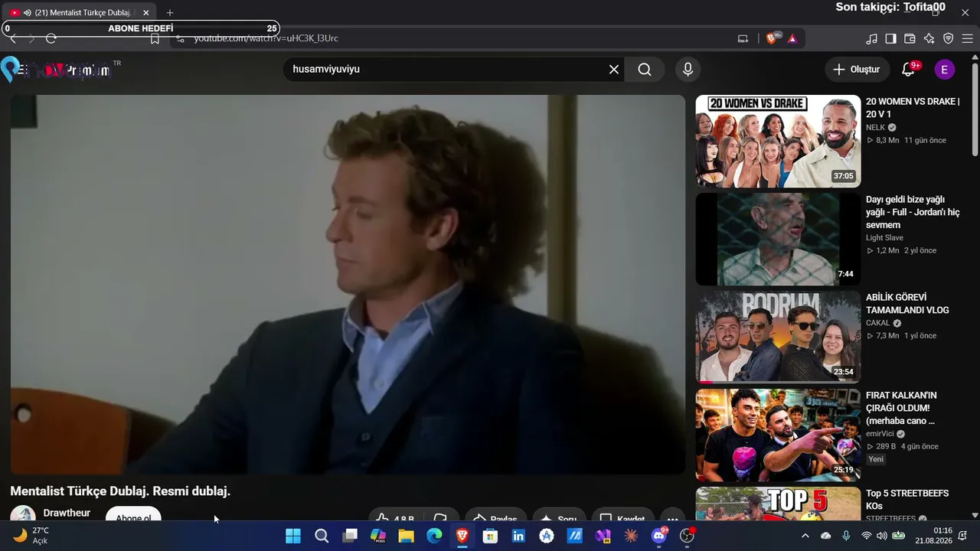Mute the tab using its speaker icon
Image resolution: width=980 pixels, height=551 pixels.
coord(28,13)
